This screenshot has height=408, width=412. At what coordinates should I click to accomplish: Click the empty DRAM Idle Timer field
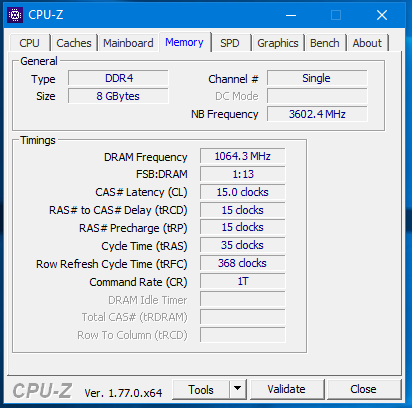click(243, 299)
